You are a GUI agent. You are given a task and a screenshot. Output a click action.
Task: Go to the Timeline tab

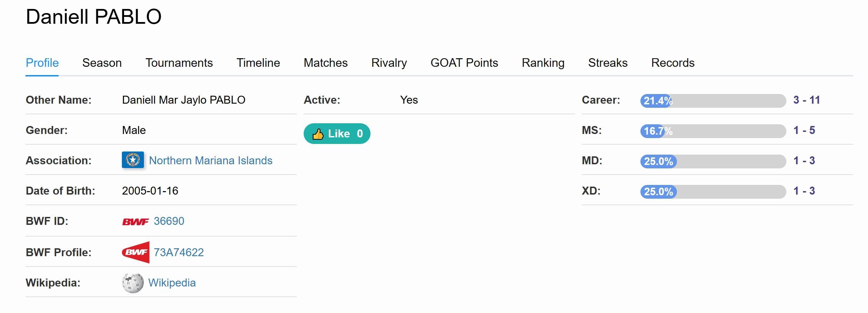(258, 63)
